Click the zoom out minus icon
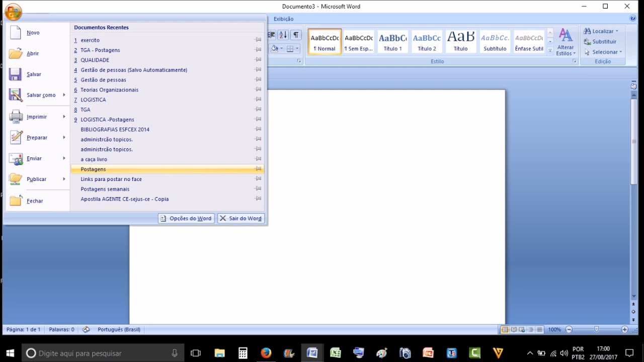Screen dimensions: 644x362 click(569, 329)
